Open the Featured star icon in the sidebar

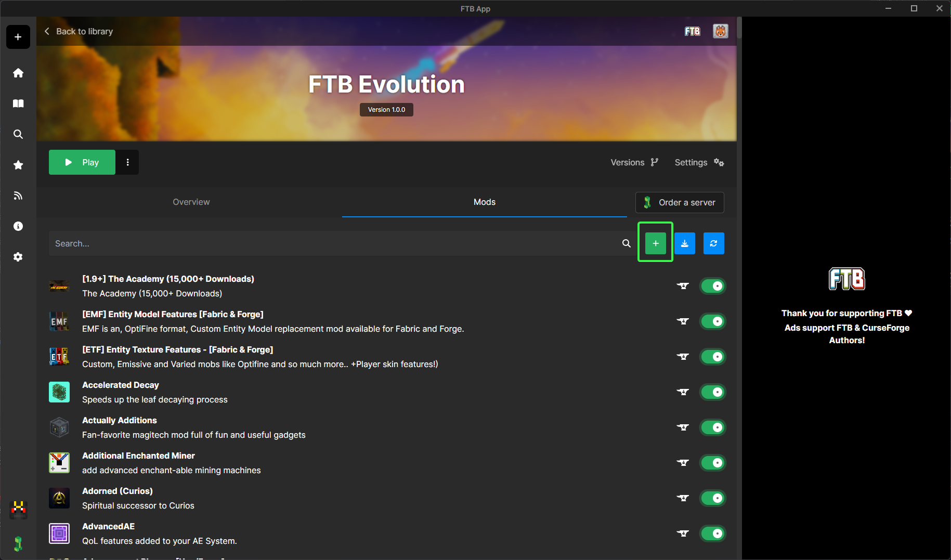tap(18, 165)
